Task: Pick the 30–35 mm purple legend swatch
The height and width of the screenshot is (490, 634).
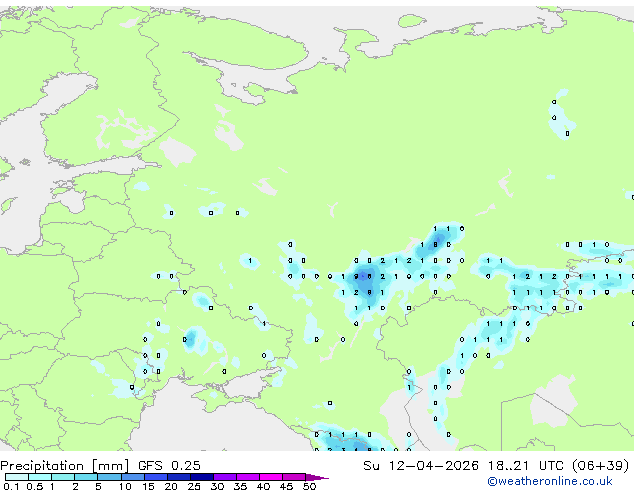Action: point(225,477)
